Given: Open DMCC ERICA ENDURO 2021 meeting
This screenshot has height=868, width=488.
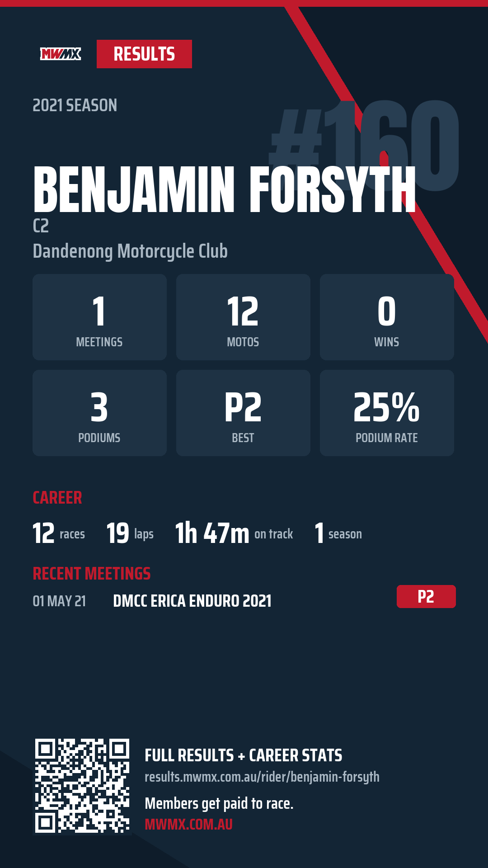Looking at the screenshot, I should click(x=192, y=601).
